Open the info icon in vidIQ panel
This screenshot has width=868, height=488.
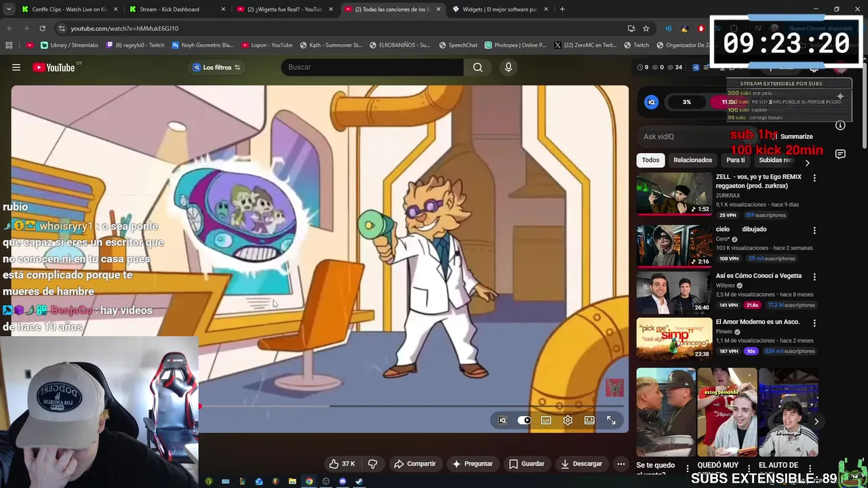tap(840, 125)
